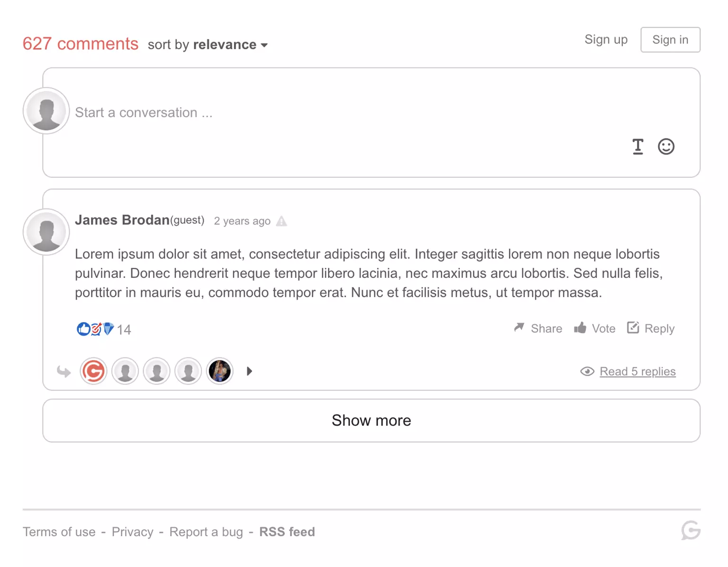Click the photo avatar among repliers
Viewport: 728px width, 567px height.
tap(219, 371)
